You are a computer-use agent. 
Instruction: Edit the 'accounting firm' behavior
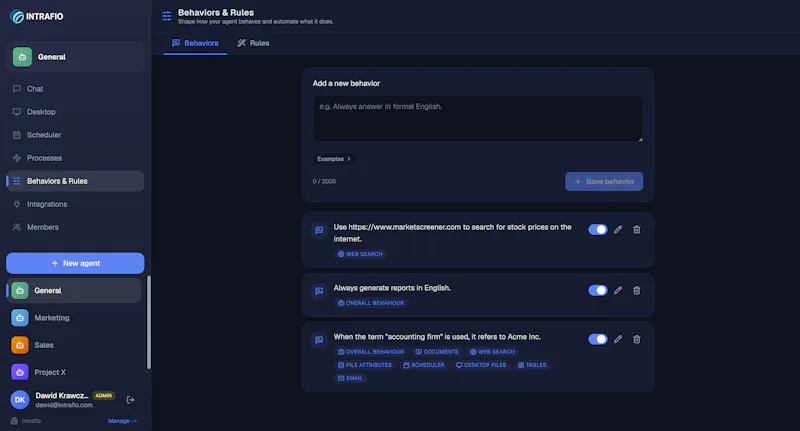pos(618,339)
